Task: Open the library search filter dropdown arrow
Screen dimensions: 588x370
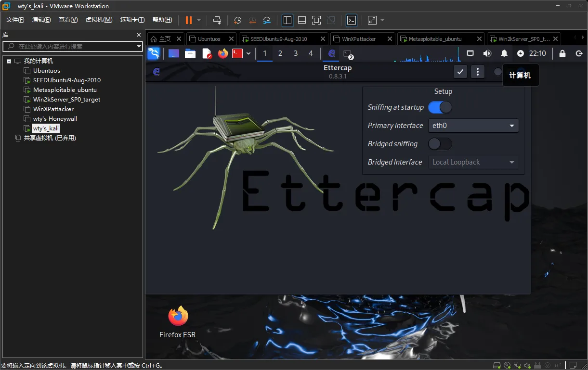Action: point(139,46)
